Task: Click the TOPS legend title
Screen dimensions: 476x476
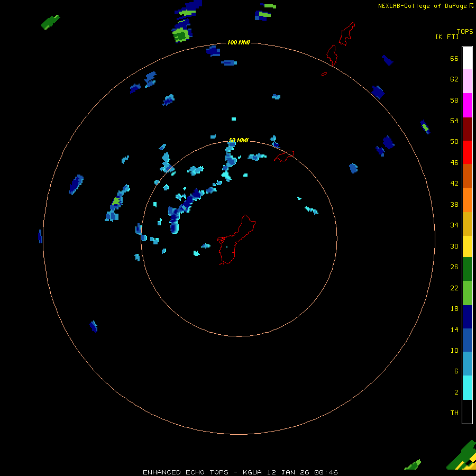Action: click(465, 32)
